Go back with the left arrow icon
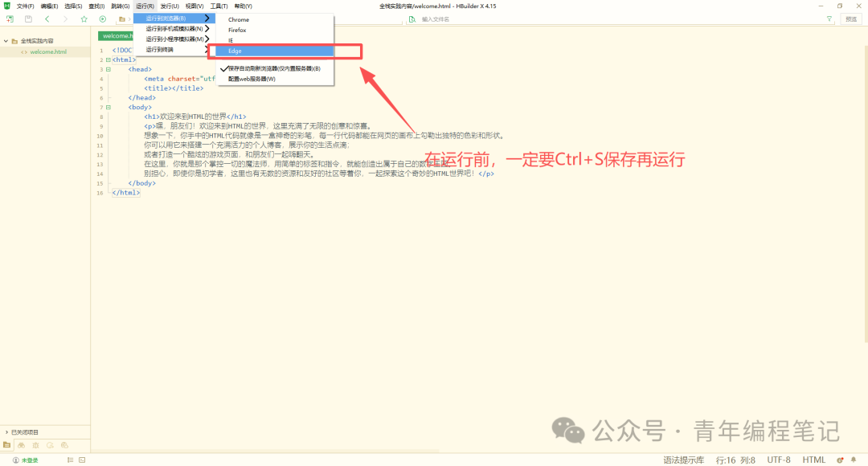This screenshot has height=466, width=868. tap(47, 18)
